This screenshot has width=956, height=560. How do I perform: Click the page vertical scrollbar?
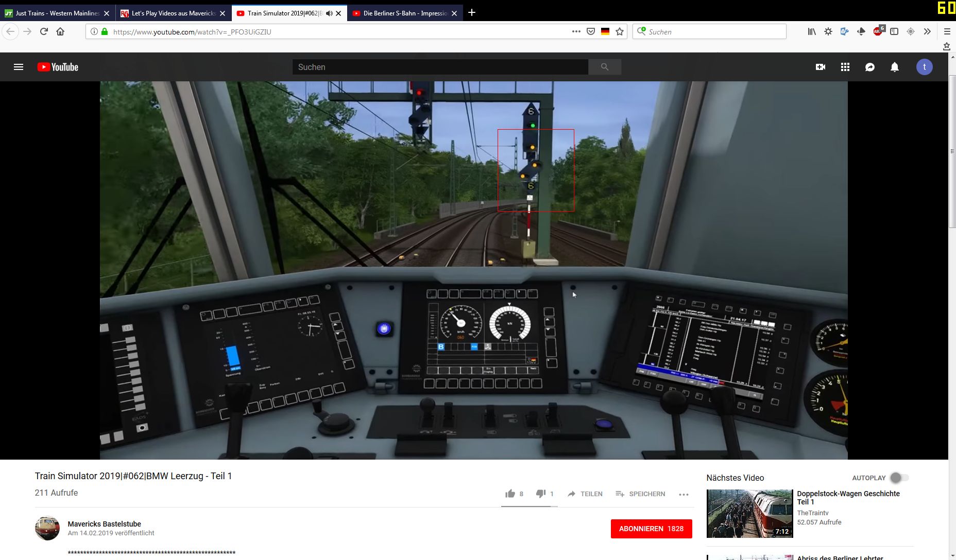pos(952,152)
